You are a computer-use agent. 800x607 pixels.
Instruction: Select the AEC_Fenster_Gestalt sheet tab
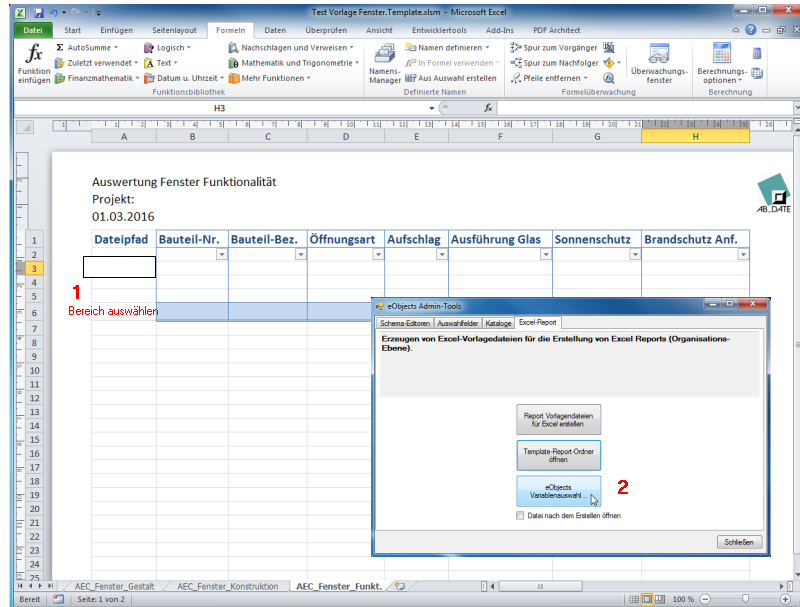(x=114, y=587)
